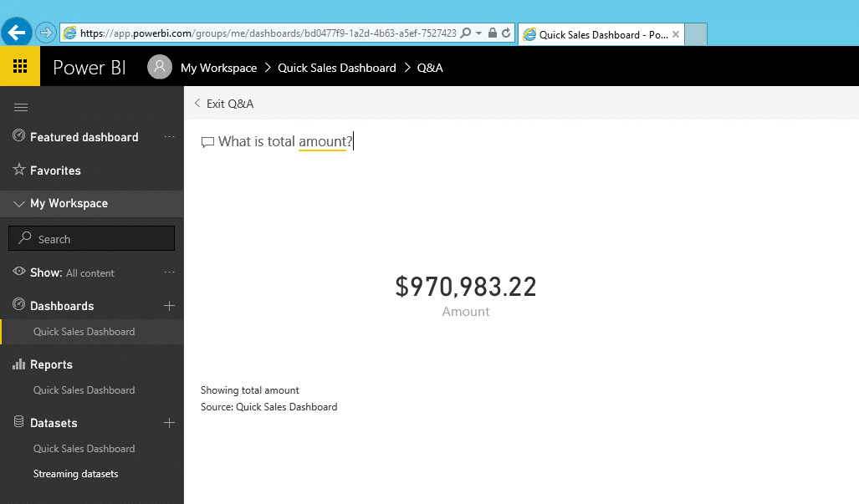Screen dimensions: 859x504
Task: Add a new dataset with the plus icon
Action: click(x=169, y=422)
